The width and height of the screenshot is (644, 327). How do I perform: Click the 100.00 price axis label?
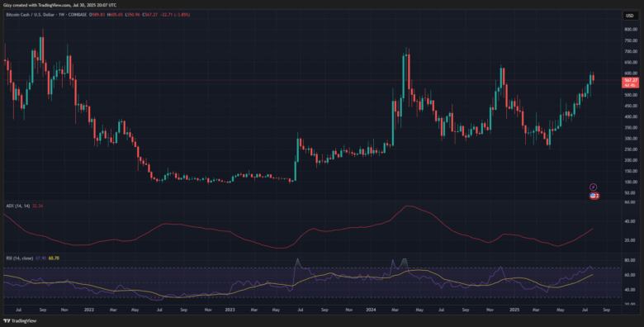(x=631, y=182)
